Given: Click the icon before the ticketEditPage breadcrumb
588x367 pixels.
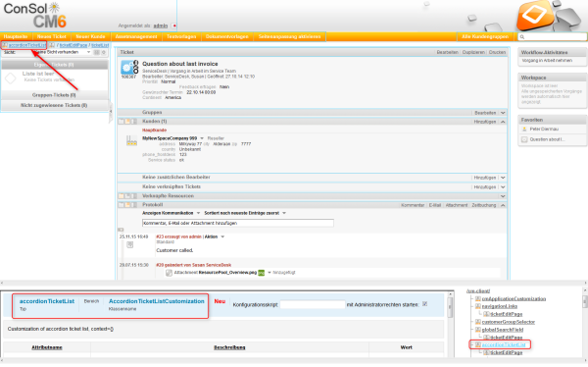Looking at the screenshot, I should (52, 45).
